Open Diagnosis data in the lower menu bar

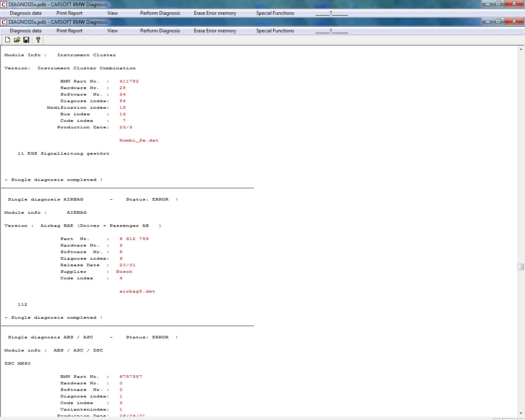(x=25, y=31)
